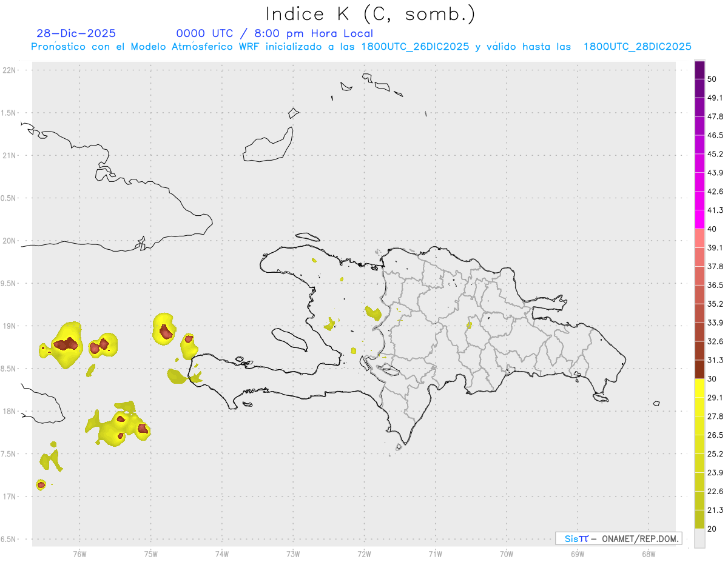Click the '37.8' colorbar label
The width and height of the screenshot is (728, 562).
715,266
